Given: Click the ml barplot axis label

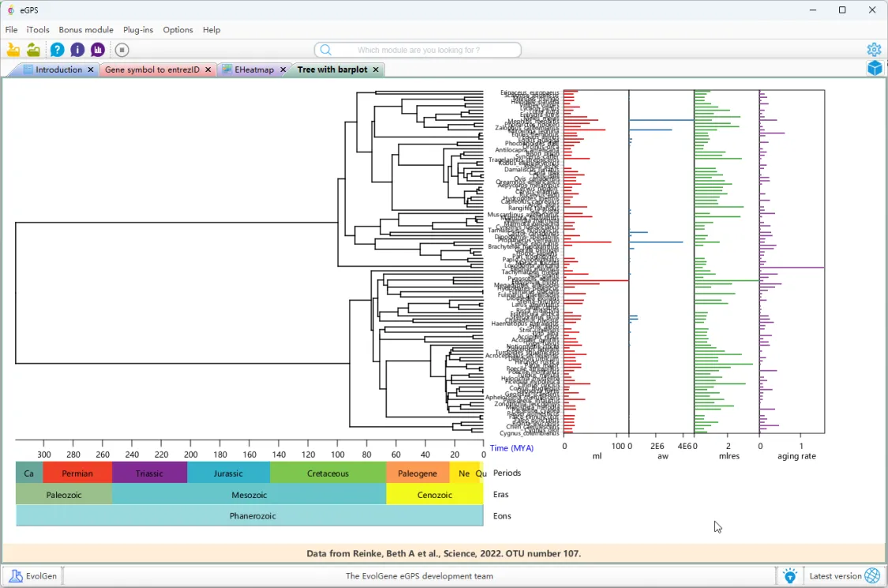Looking at the screenshot, I should tap(597, 455).
